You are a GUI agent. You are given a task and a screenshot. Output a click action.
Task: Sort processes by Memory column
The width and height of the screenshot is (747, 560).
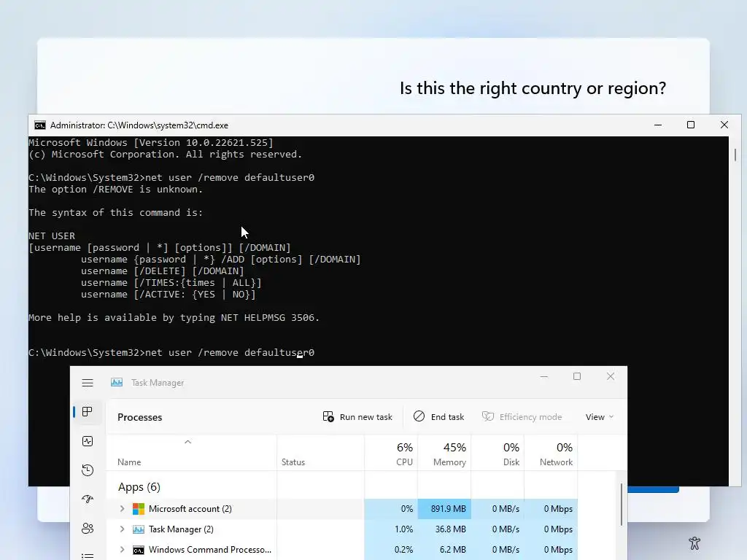pos(444,454)
